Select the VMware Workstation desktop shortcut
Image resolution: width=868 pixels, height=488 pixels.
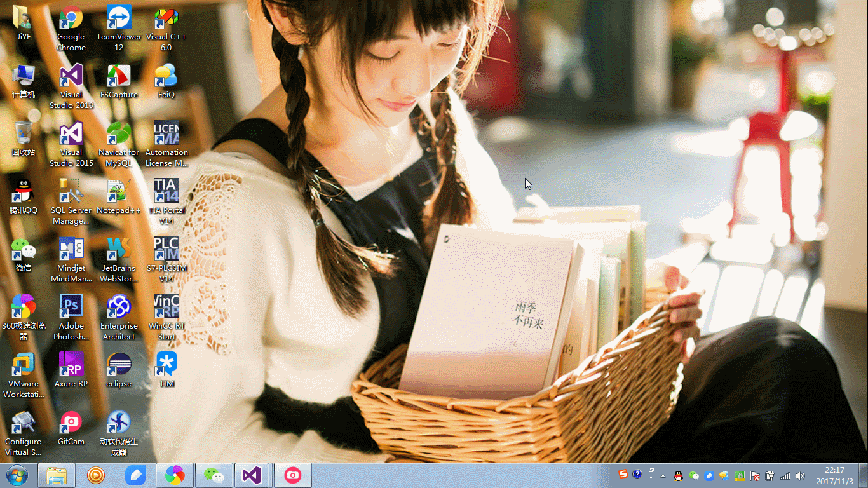click(x=24, y=376)
